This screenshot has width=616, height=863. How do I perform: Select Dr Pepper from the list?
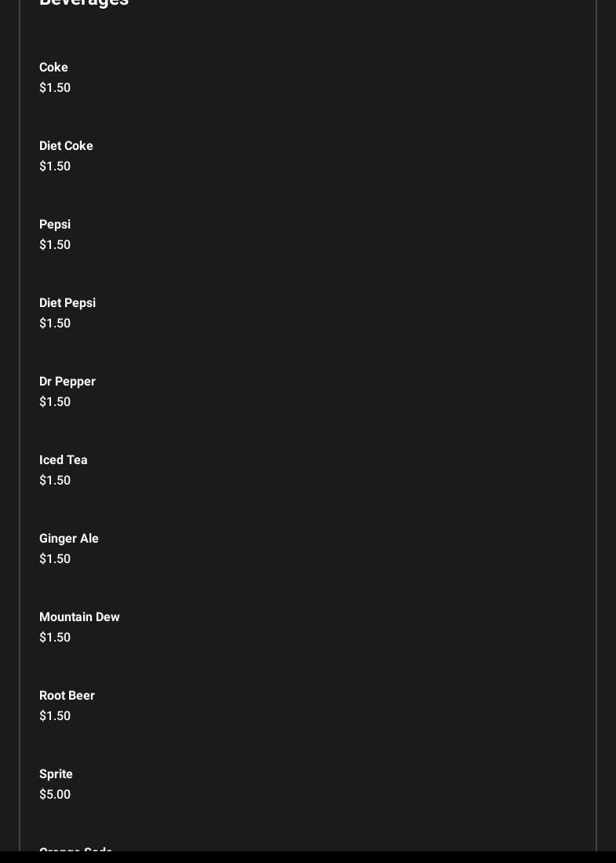[67, 382]
